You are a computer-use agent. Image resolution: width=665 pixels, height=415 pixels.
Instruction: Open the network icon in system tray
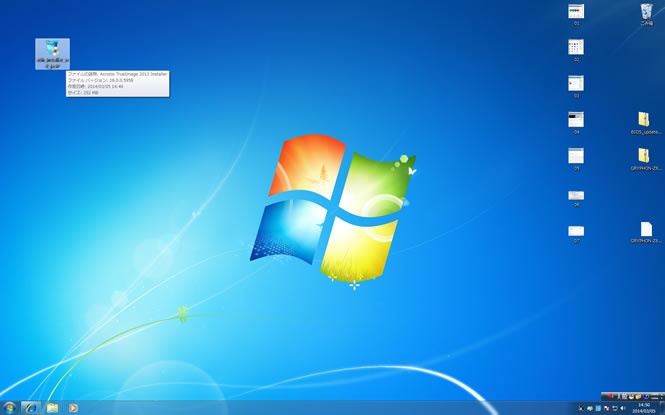(x=615, y=408)
